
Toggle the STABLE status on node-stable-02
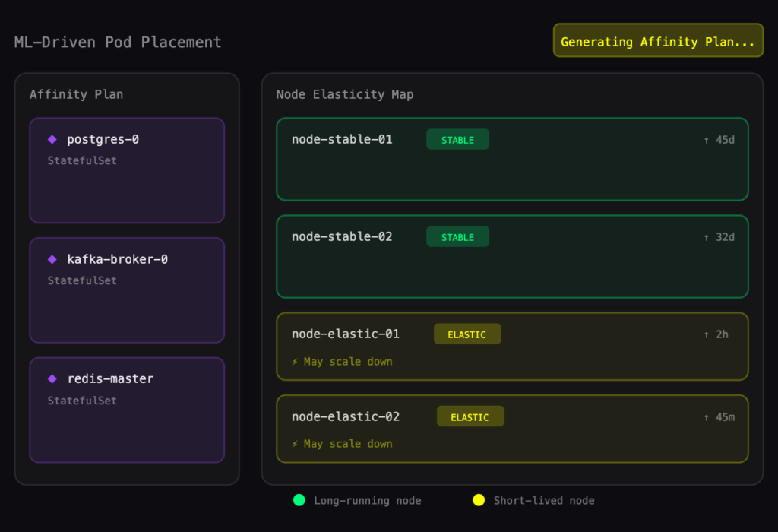(457, 236)
